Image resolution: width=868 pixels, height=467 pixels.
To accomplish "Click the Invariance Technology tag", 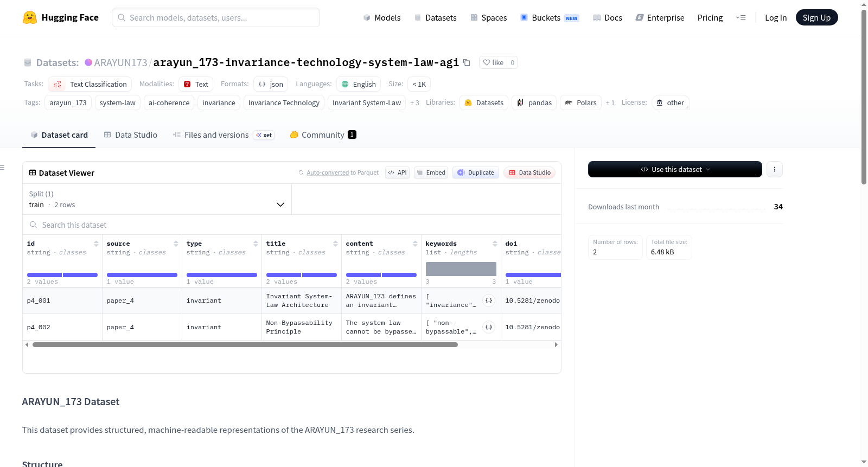I will pos(284,103).
